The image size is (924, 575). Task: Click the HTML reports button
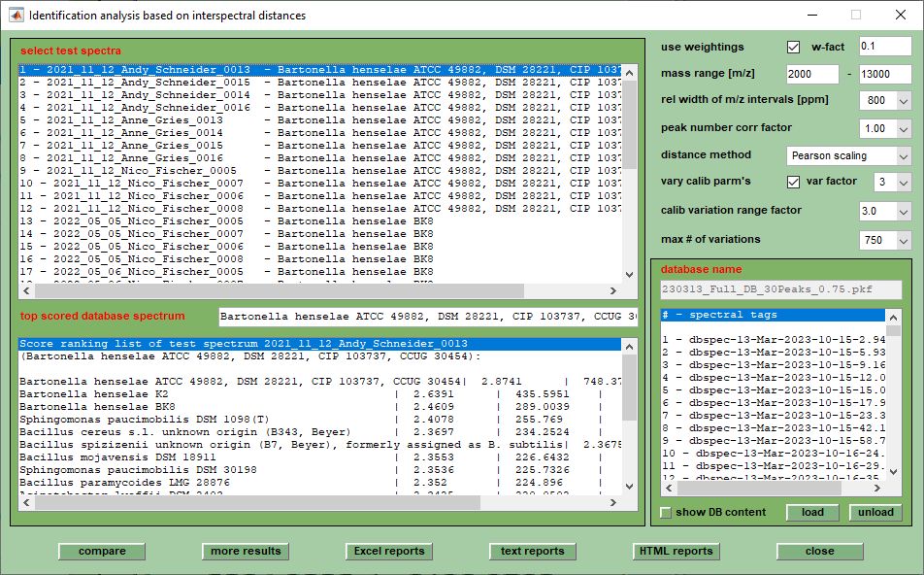[676, 551]
